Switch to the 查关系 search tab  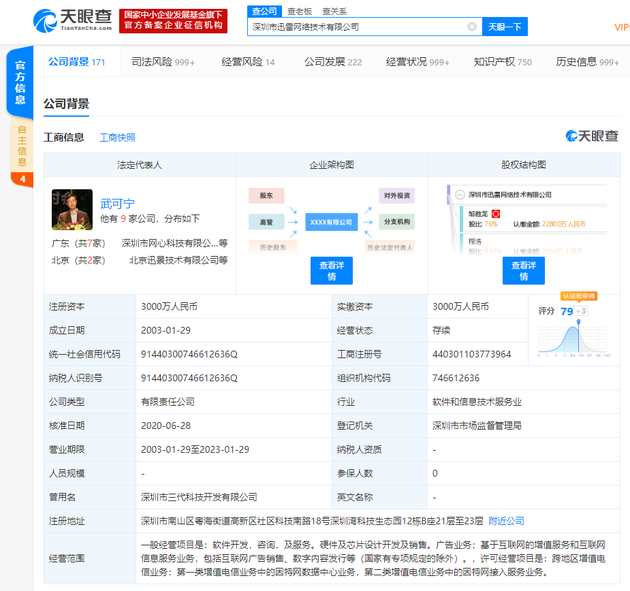click(x=334, y=11)
